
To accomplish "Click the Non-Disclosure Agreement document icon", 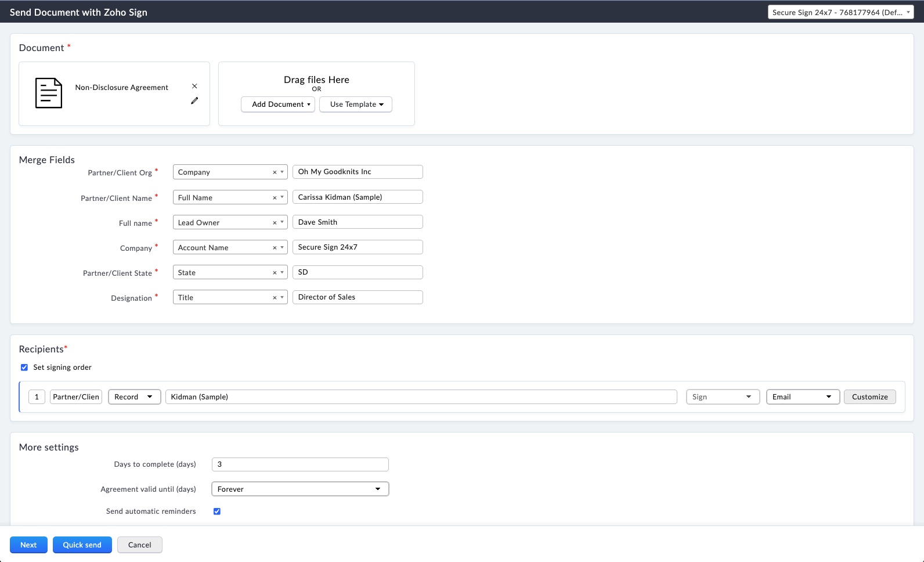I will click(49, 93).
